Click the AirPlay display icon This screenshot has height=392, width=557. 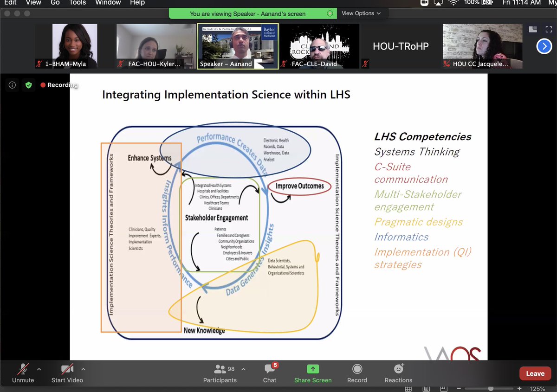pos(439,2)
